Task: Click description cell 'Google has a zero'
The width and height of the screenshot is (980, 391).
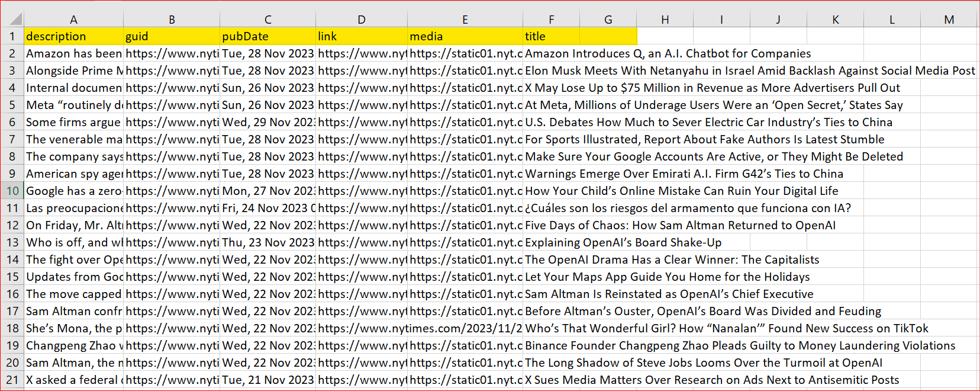Action: [73, 191]
